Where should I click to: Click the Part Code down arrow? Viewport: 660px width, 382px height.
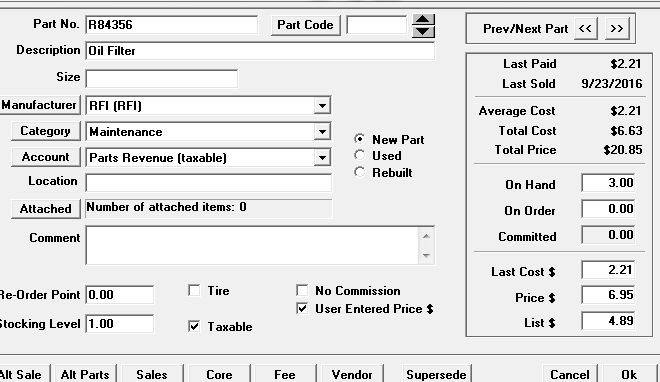click(x=423, y=32)
